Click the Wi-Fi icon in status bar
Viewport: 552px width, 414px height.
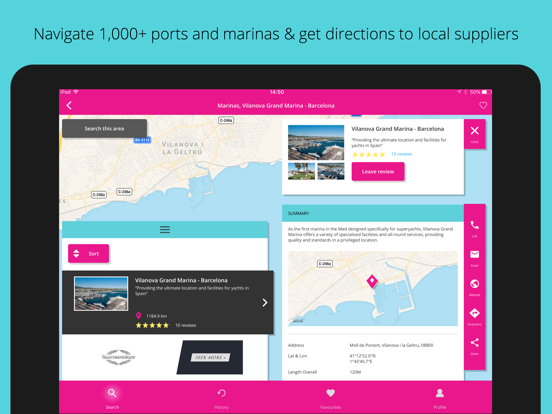pyautogui.click(x=76, y=92)
